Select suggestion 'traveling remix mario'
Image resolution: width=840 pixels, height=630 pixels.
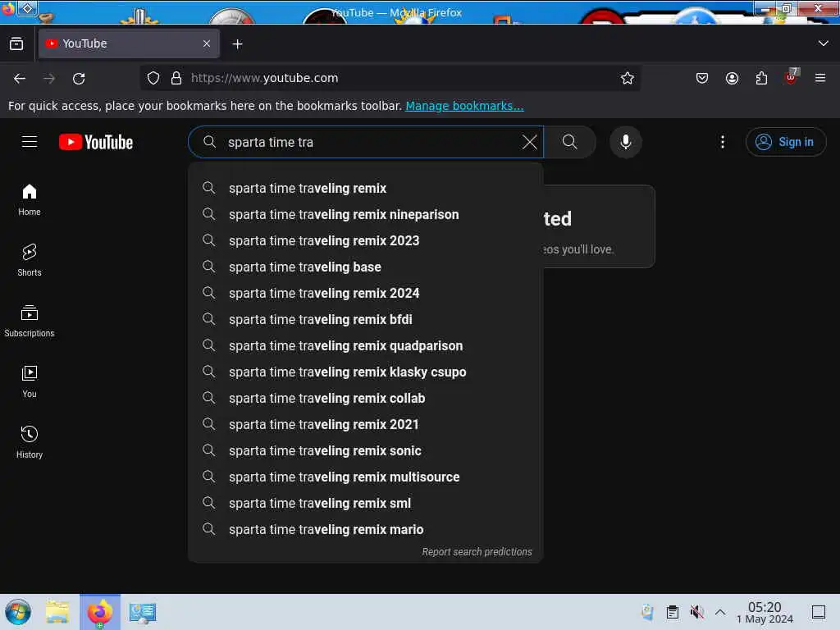[x=365, y=529]
